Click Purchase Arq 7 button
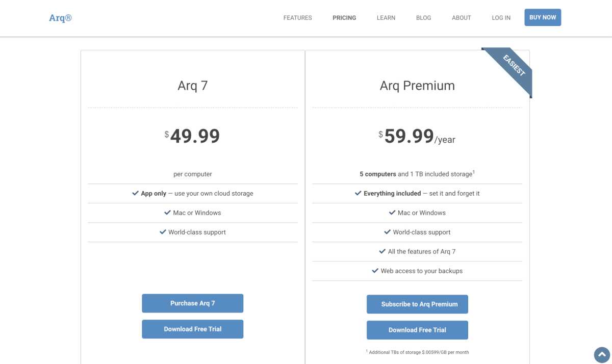This screenshot has width=612, height=364. (x=193, y=303)
